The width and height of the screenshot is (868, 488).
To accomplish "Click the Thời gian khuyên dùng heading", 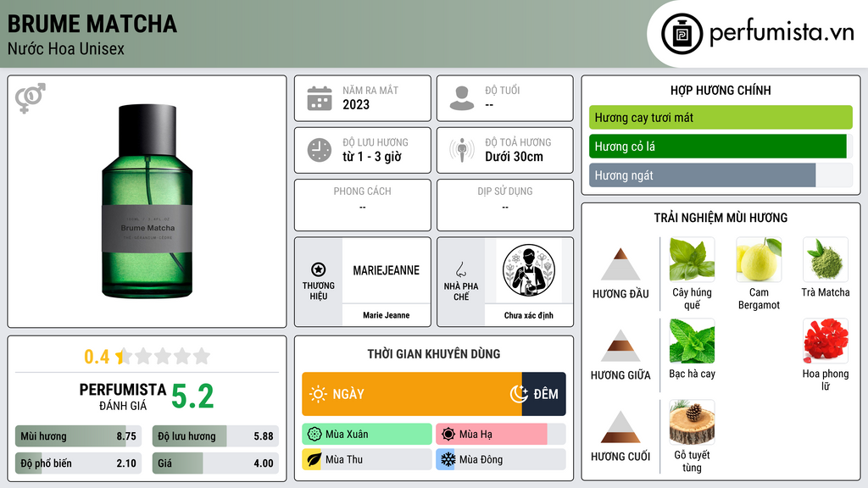I will (434, 353).
